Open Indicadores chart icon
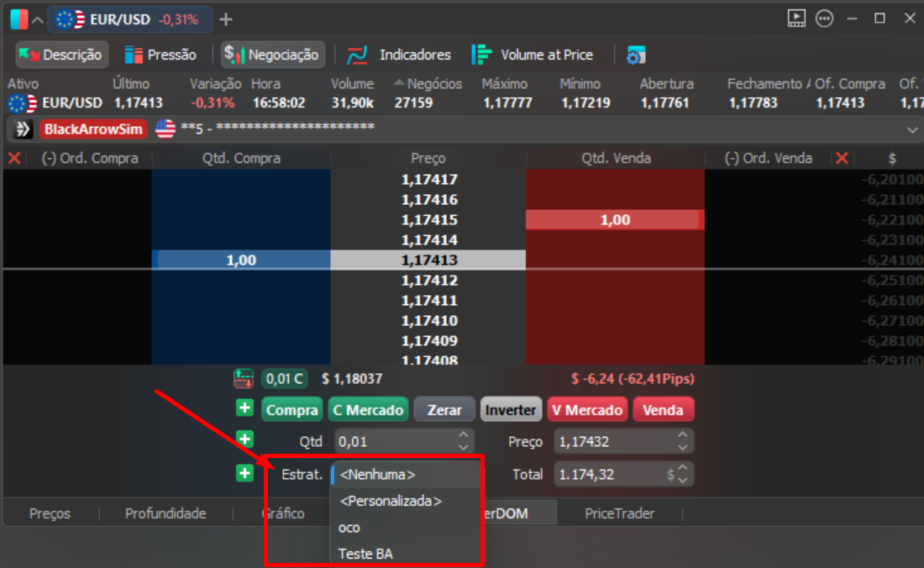Viewport: 924px width, 568px height. click(x=357, y=55)
